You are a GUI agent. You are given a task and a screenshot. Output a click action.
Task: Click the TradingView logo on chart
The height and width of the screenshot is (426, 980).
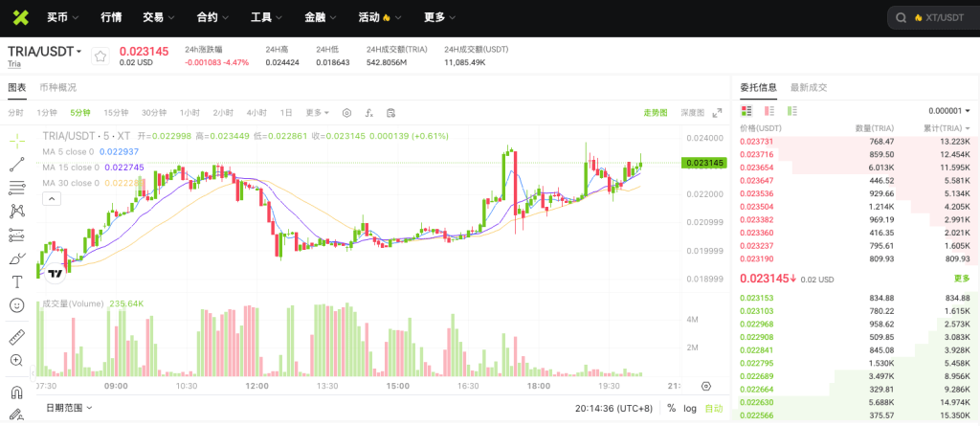pyautogui.click(x=55, y=274)
